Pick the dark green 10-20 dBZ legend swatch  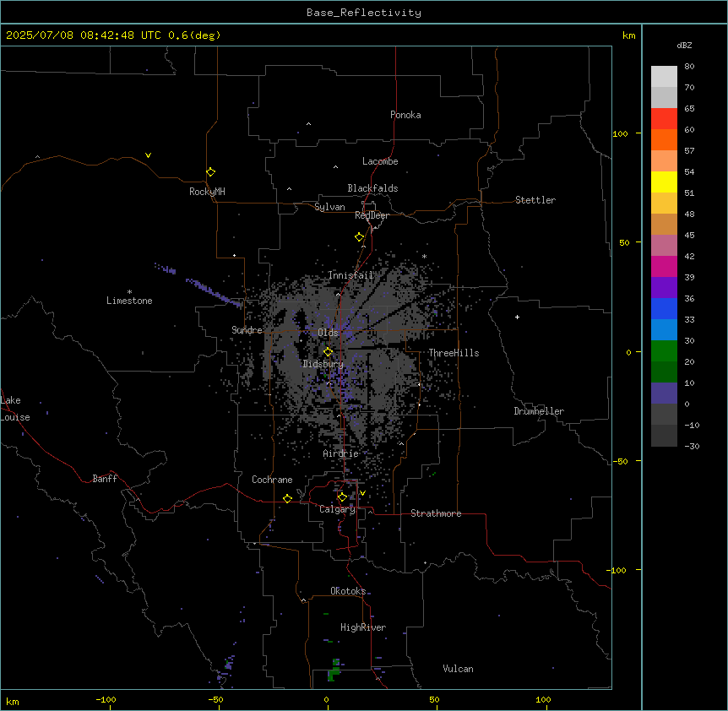click(x=664, y=372)
